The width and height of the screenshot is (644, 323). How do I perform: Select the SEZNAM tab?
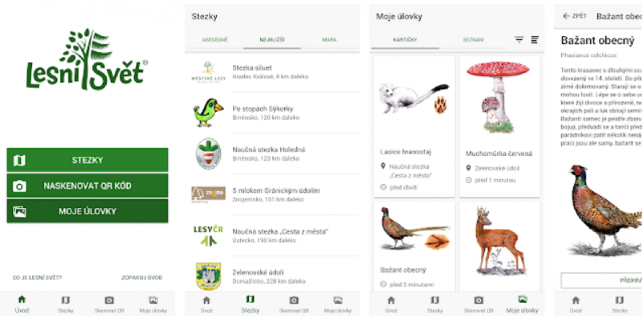coord(473,40)
